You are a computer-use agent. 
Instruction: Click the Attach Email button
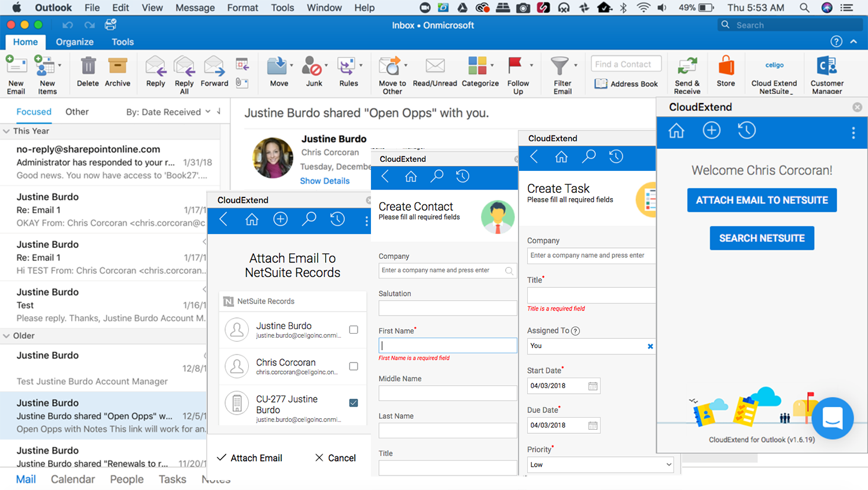point(249,458)
